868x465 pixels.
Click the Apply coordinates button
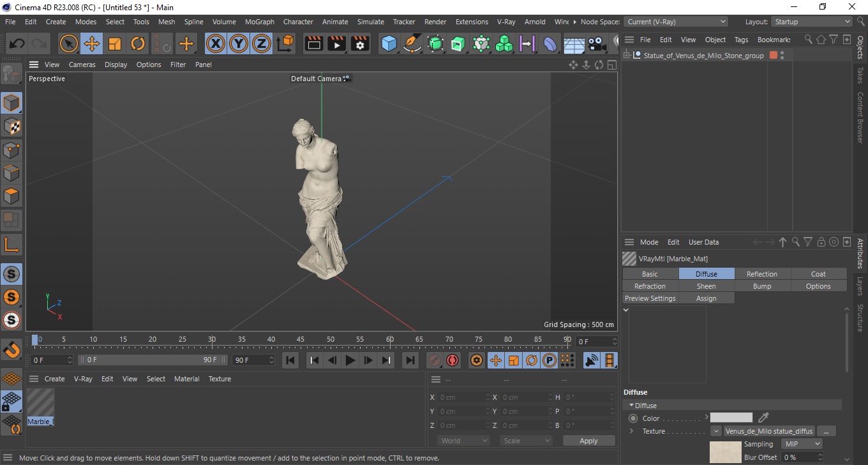pyautogui.click(x=588, y=441)
